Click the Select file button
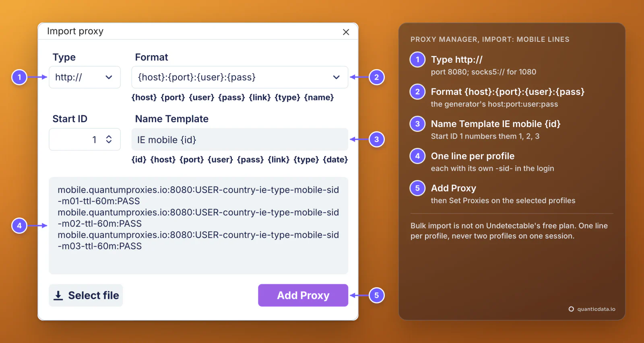This screenshot has width=644, height=343. 86,296
